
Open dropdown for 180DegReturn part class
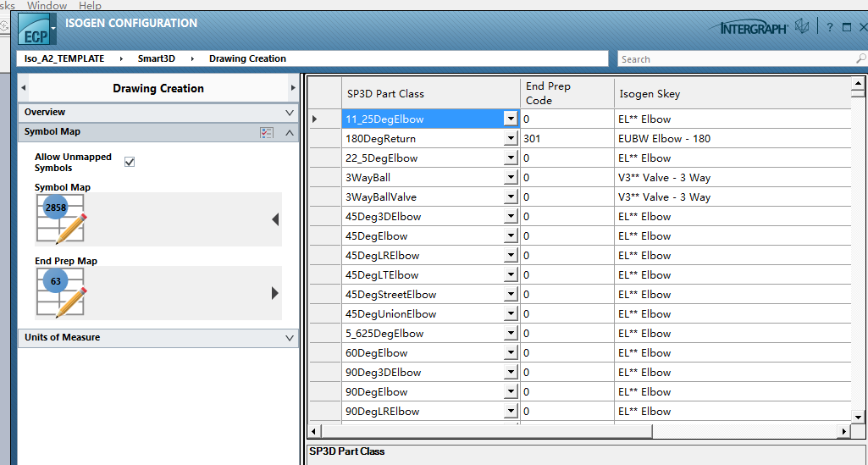[511, 139]
